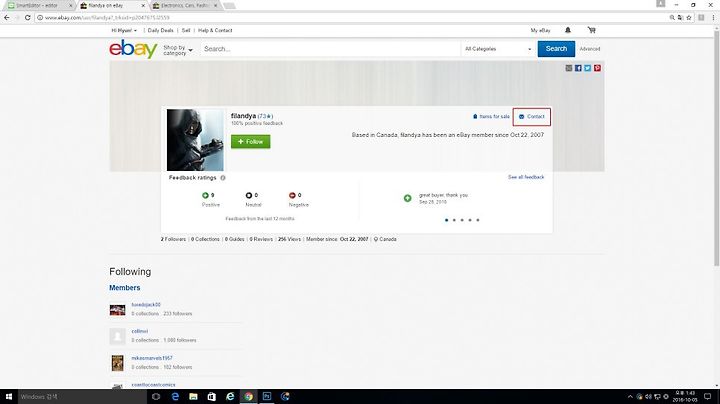Open the first followed member's profile link
This screenshot has width=720, height=404.
click(146, 304)
